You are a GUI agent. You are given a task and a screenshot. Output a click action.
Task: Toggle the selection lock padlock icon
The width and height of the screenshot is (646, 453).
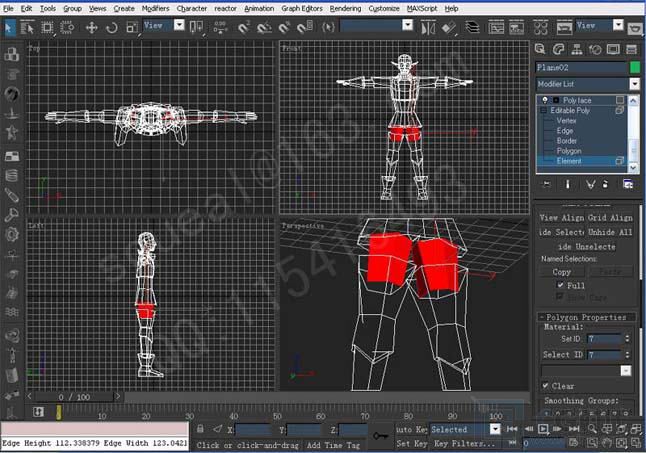[200, 429]
